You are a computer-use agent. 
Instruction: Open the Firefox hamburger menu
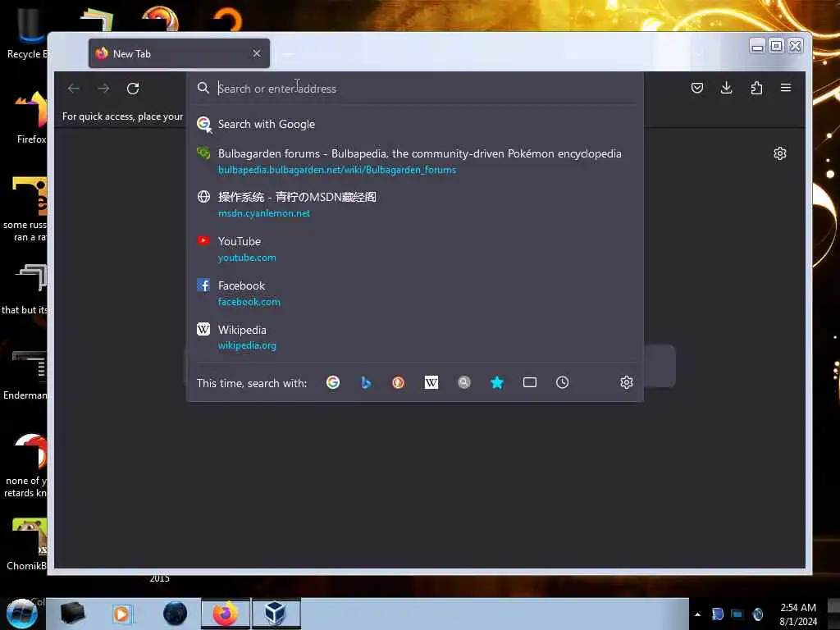785,88
